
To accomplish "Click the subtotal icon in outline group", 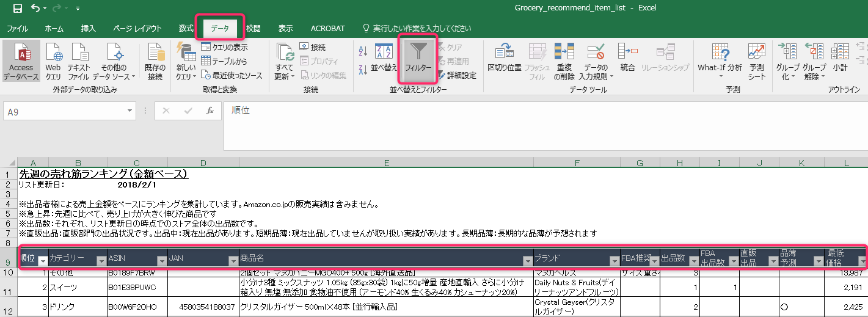I will click(x=841, y=55).
